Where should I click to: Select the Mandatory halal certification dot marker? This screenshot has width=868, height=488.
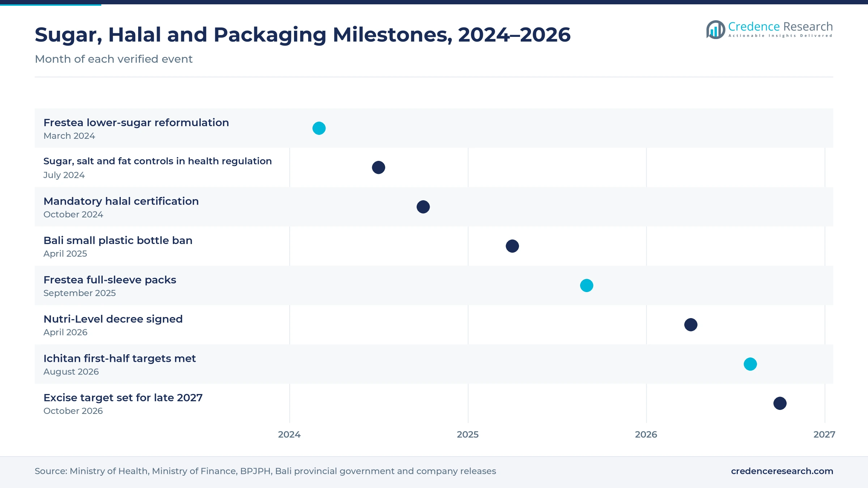(423, 207)
